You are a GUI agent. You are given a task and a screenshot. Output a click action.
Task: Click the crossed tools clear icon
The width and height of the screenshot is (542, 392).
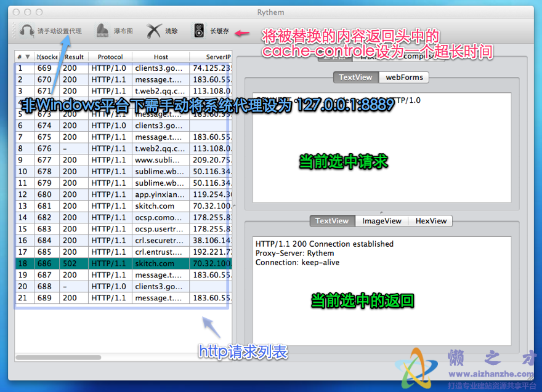click(x=154, y=31)
